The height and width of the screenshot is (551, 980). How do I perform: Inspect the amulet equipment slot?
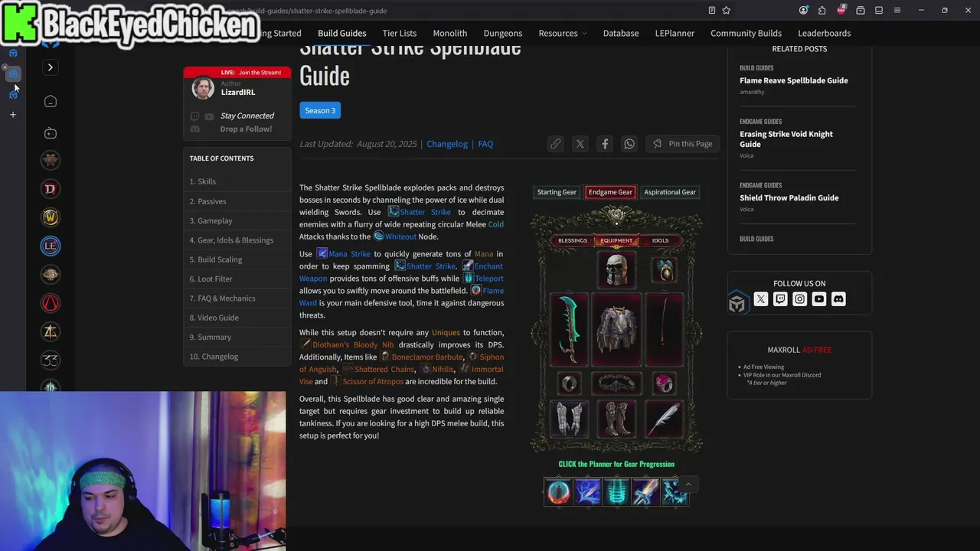(x=664, y=269)
